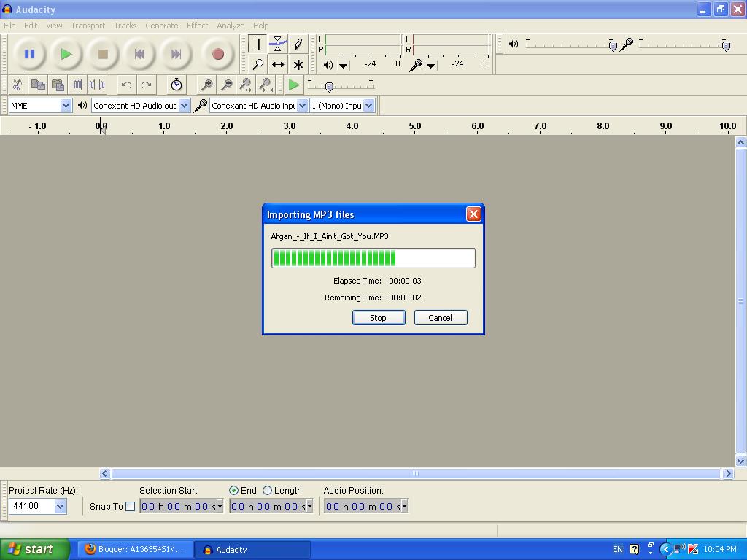Click horizontal scrollbar right arrow
Screen dimensions: 747x560
pos(728,473)
